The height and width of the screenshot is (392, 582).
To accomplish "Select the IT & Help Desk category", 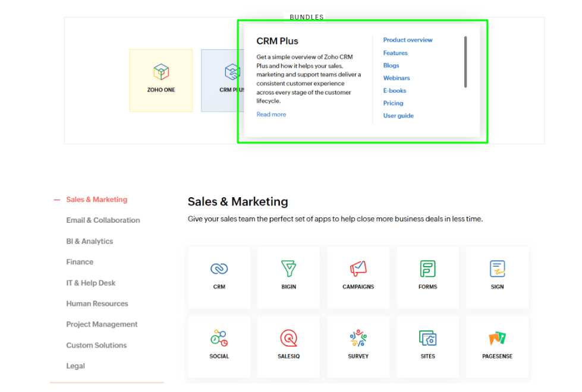I will [90, 283].
